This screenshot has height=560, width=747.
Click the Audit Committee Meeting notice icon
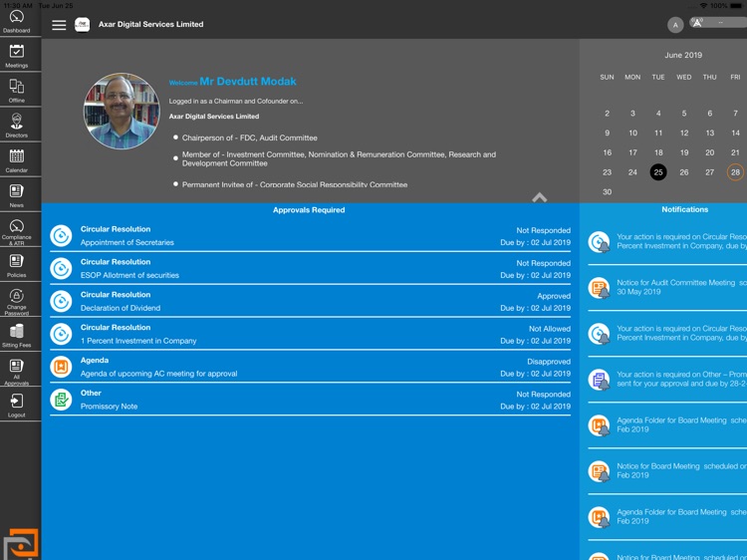(599, 288)
